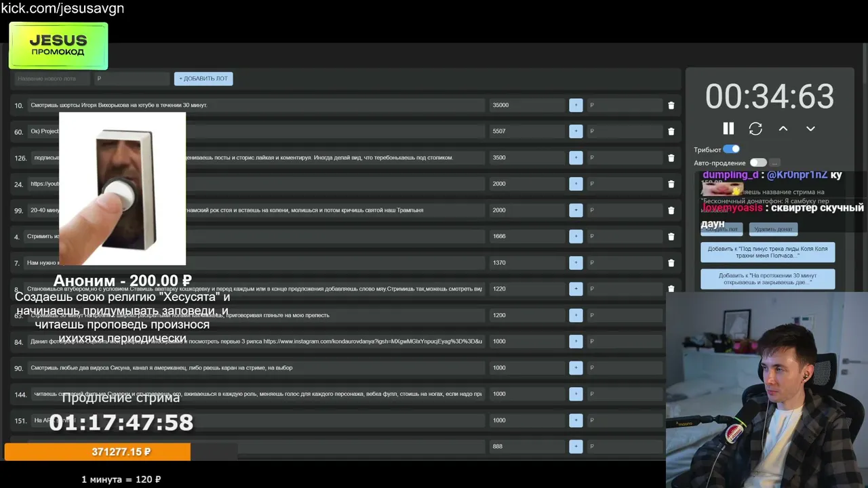Screen dimensions: 868x488
Task: Click plus button for lot 84
Action: (576, 342)
